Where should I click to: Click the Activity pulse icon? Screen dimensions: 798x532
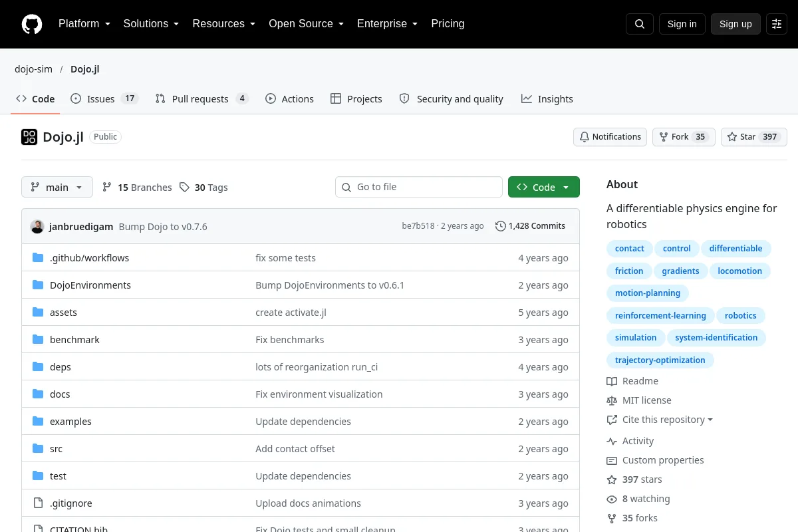[x=612, y=442]
